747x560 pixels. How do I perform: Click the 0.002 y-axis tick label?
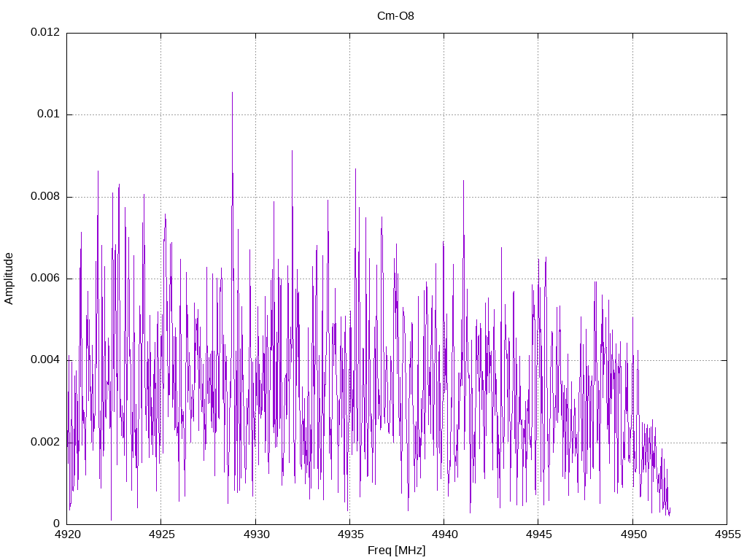point(46,442)
